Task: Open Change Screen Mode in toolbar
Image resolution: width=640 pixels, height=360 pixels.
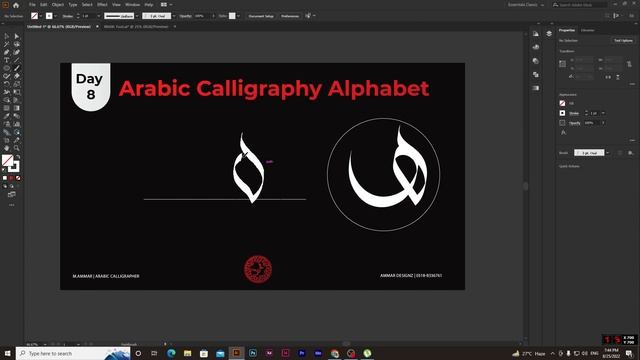Action: tap(12, 195)
